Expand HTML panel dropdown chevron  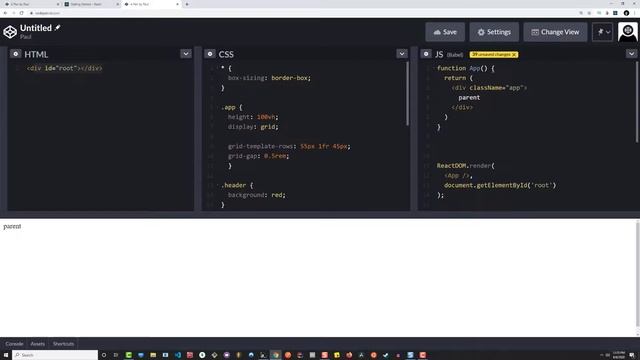[x=186, y=53]
